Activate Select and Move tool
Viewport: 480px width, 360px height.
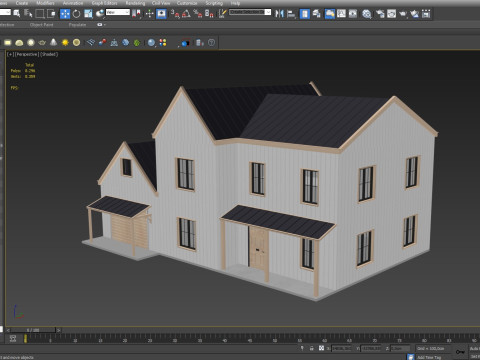[x=65, y=14]
